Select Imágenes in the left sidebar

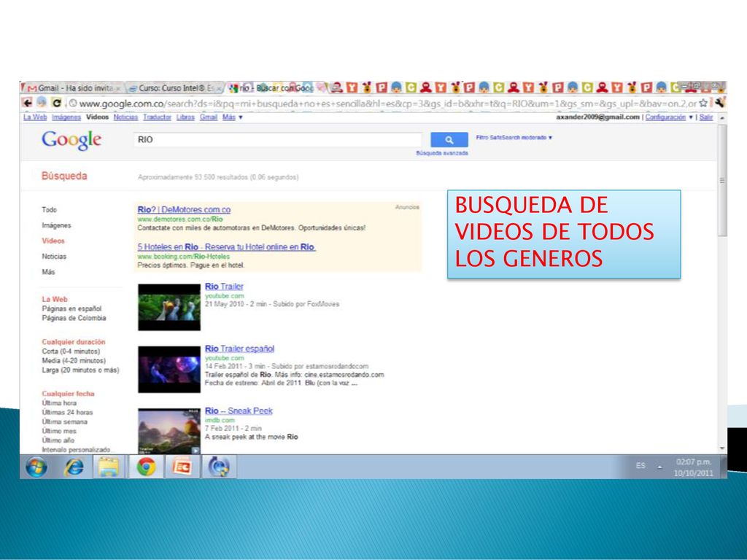[56, 225]
